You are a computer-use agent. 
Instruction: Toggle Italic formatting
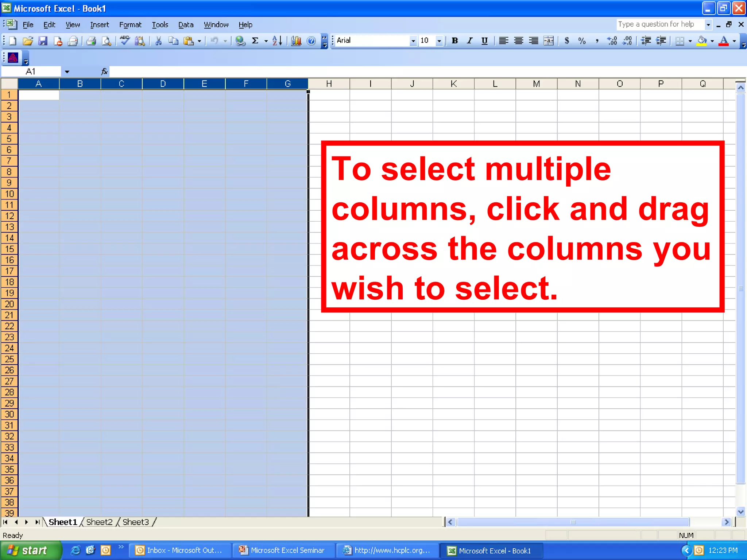(469, 41)
